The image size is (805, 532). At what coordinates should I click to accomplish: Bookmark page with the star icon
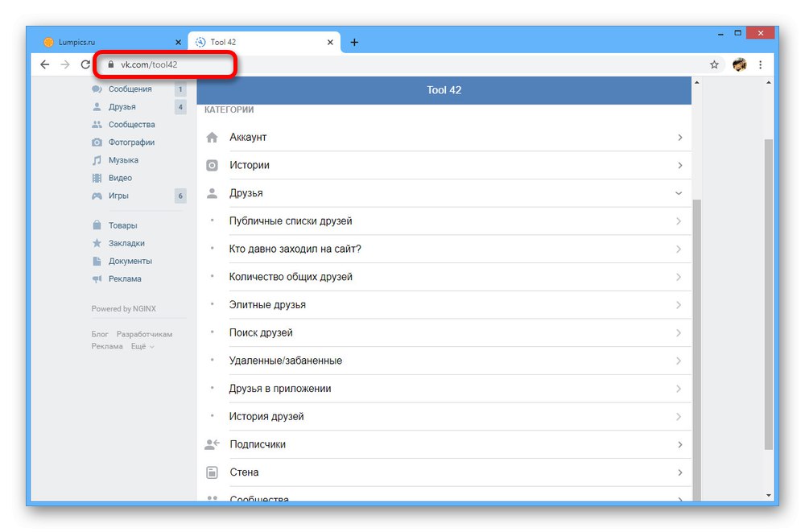[x=714, y=64]
